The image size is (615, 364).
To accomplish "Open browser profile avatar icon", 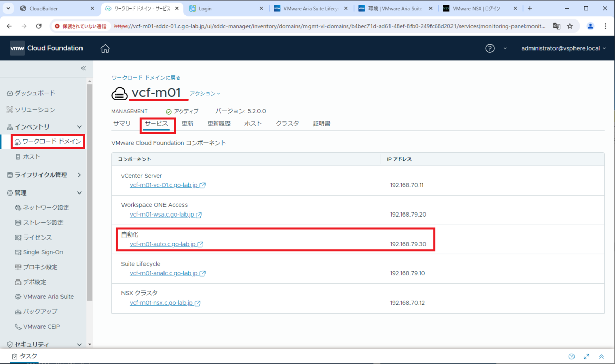I will pyautogui.click(x=590, y=26).
